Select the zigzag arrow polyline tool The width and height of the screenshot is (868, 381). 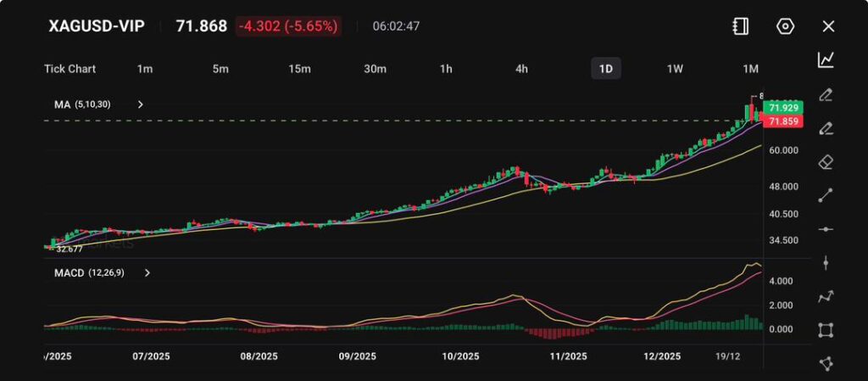pos(826,297)
